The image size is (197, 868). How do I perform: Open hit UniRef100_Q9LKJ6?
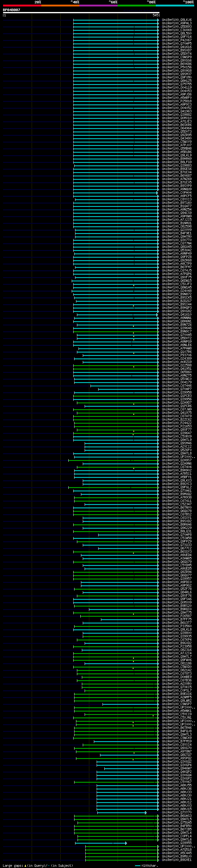point(176,20)
